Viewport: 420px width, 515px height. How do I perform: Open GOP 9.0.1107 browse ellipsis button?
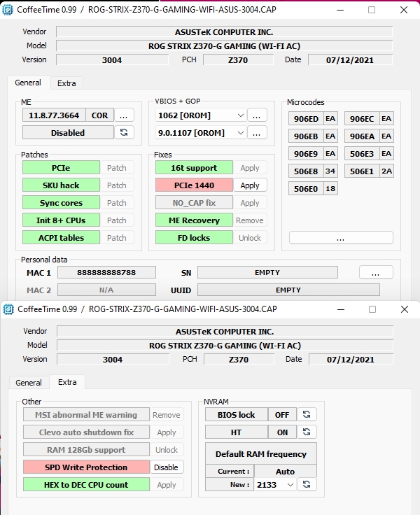click(x=257, y=133)
